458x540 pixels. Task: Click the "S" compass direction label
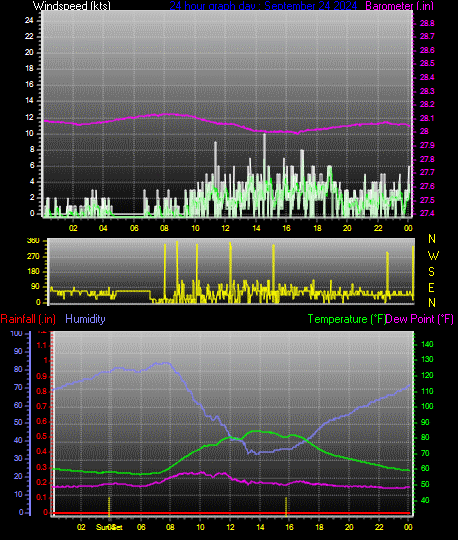[431, 272]
